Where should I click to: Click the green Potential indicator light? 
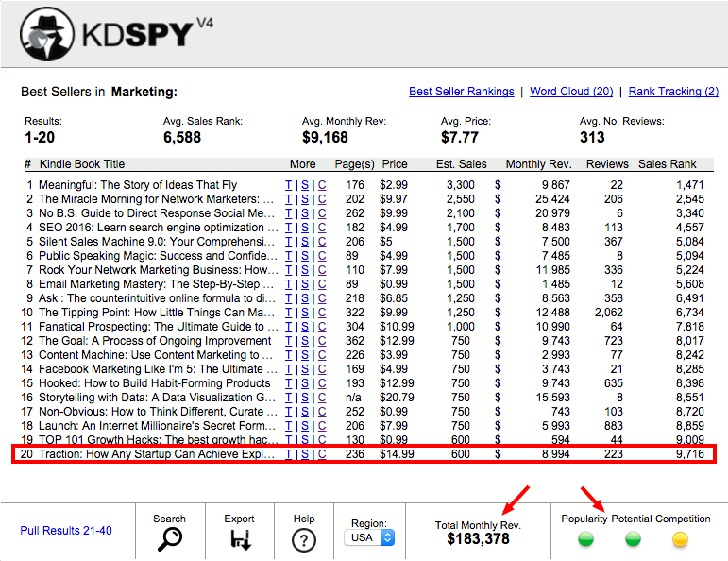tap(633, 538)
